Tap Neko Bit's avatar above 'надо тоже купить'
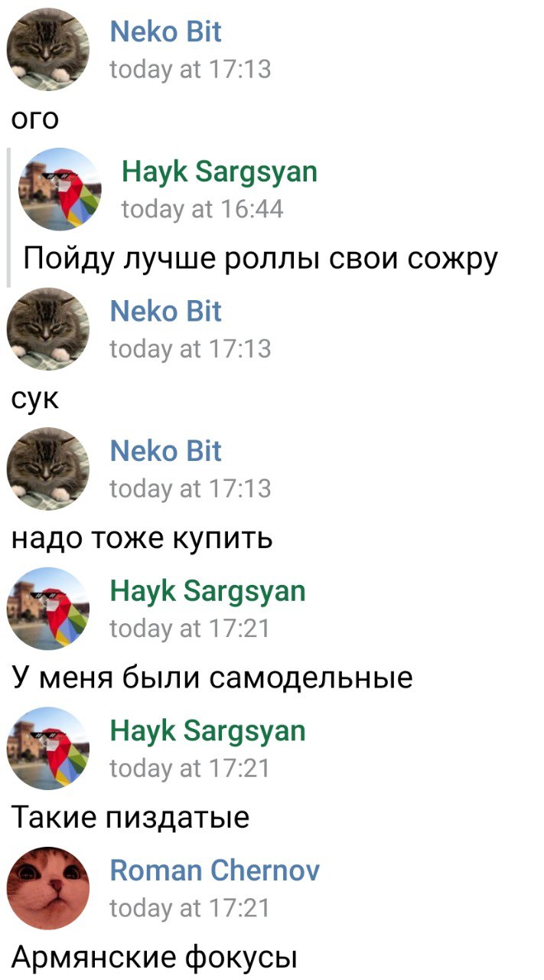Viewport: 544px width, 980px height. 48,469
